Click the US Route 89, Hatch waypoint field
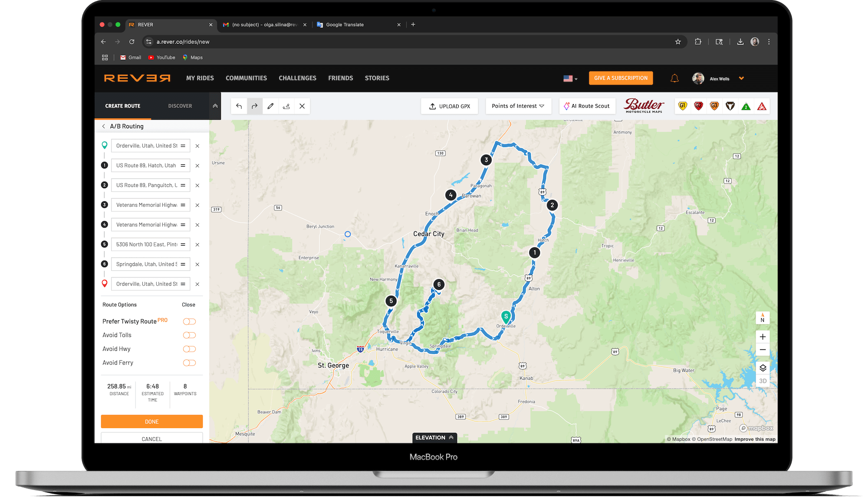 coord(146,166)
